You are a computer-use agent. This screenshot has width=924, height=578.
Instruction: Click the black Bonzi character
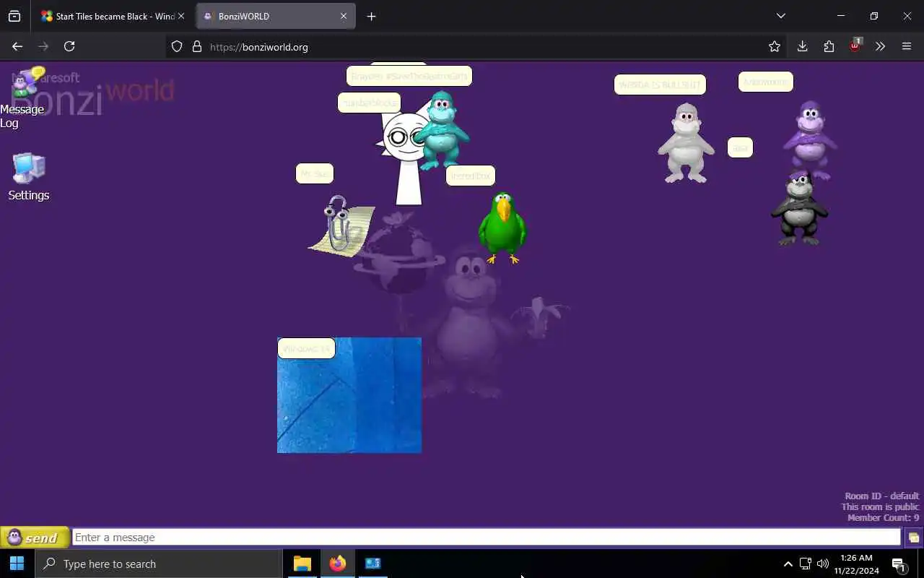coord(799,210)
